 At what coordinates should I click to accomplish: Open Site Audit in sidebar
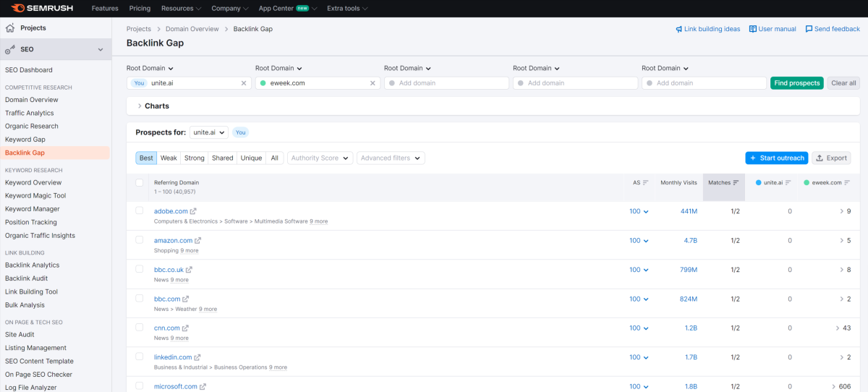coord(20,335)
